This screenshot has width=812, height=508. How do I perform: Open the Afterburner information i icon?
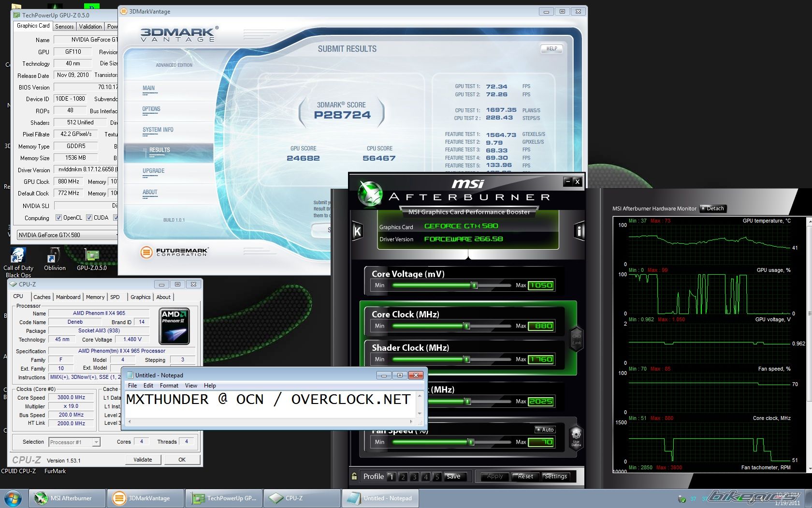point(579,231)
